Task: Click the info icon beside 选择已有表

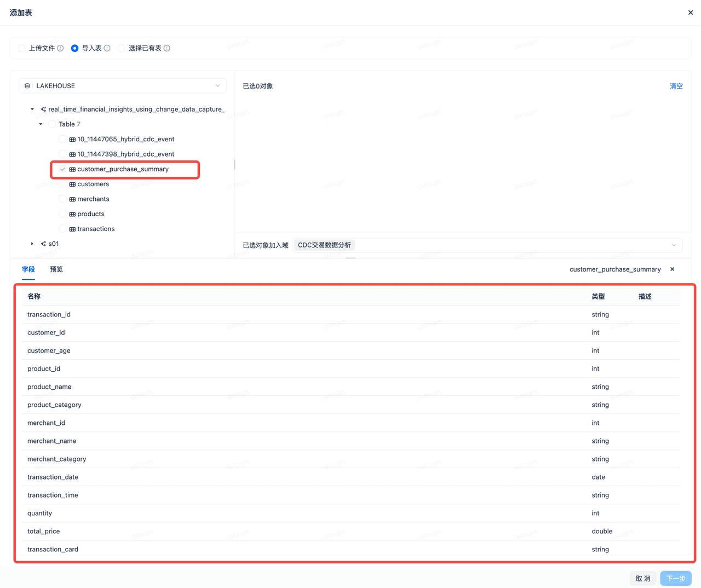Action: click(x=167, y=48)
